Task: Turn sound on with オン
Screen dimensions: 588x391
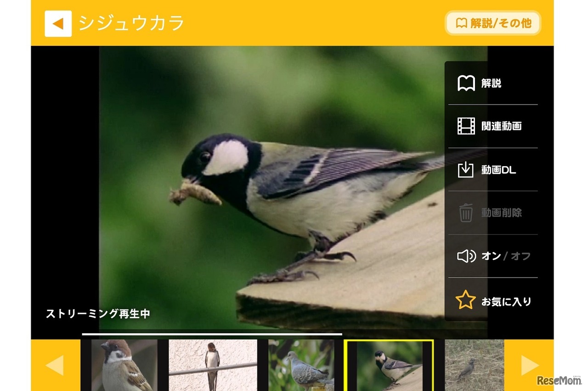Action: (491, 256)
